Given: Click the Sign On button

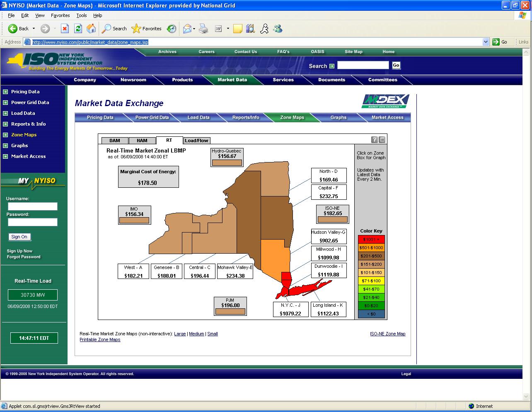Looking at the screenshot, I should (19, 237).
